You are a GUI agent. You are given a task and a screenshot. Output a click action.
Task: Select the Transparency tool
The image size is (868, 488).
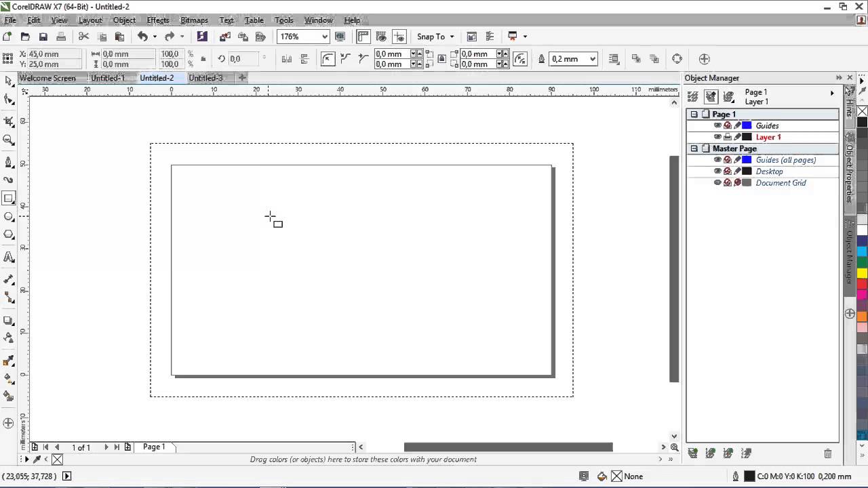(x=8, y=338)
